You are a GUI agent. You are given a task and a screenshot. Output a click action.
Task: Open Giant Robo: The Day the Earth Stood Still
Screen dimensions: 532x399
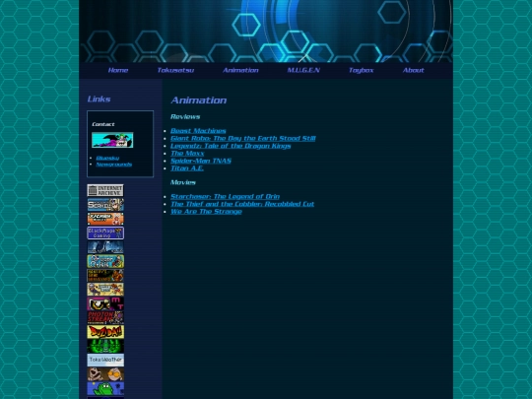point(243,139)
